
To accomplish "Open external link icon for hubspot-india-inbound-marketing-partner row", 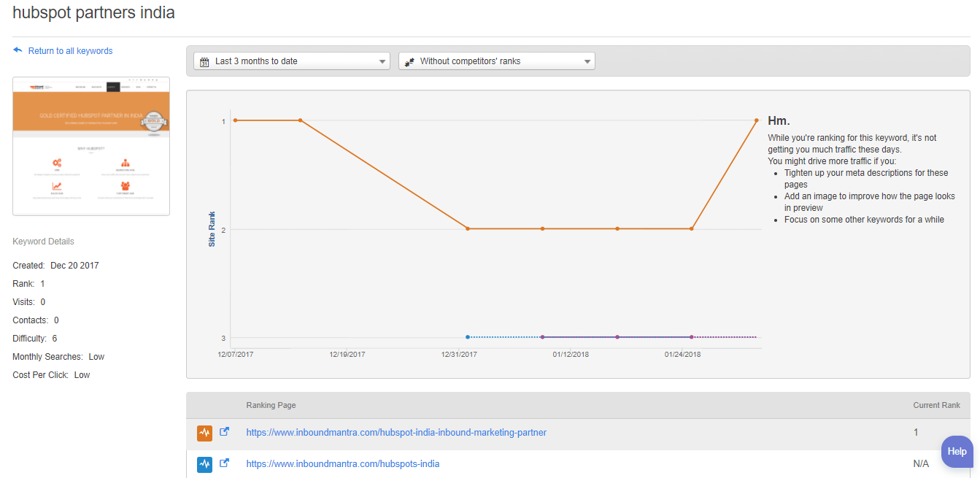I will pos(225,432).
